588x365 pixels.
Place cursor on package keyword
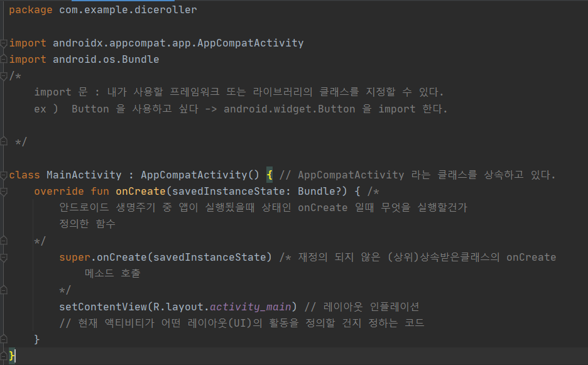31,10
